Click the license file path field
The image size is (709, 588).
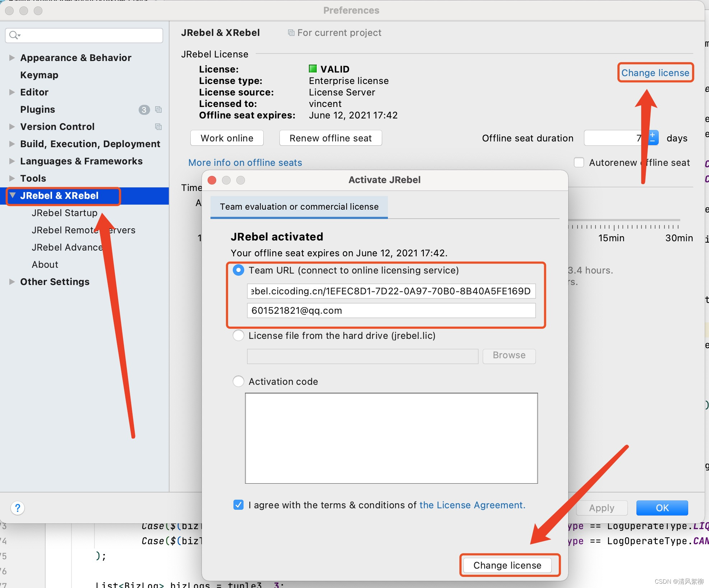point(362,356)
